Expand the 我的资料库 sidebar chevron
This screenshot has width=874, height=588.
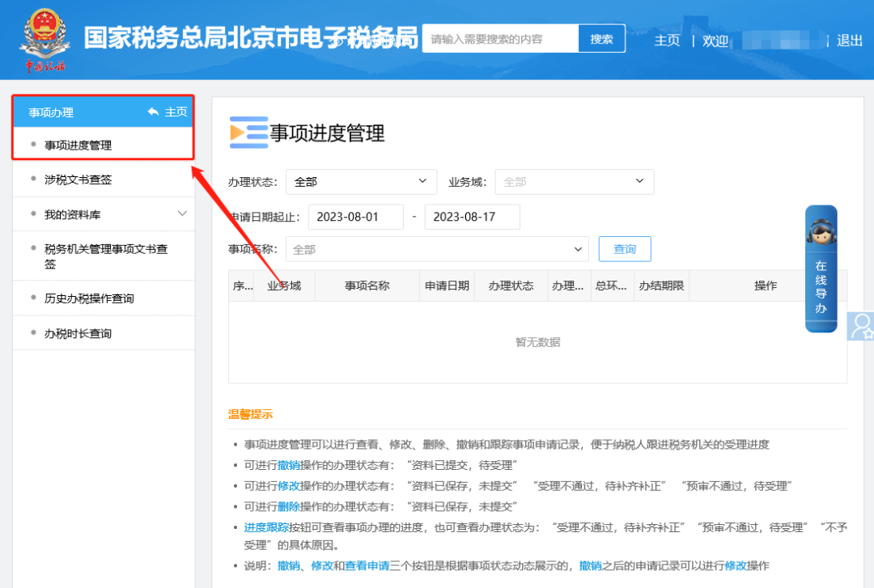coord(182,214)
